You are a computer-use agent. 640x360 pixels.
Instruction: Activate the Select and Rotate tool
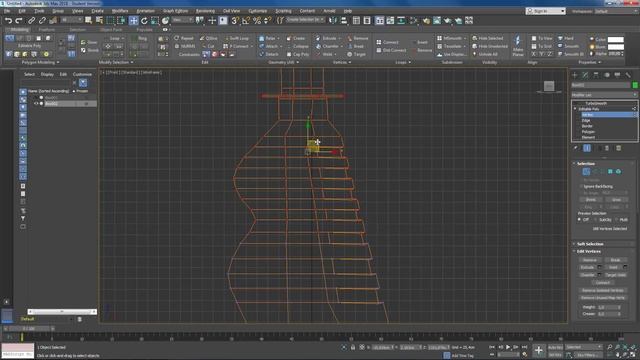tap(144, 20)
